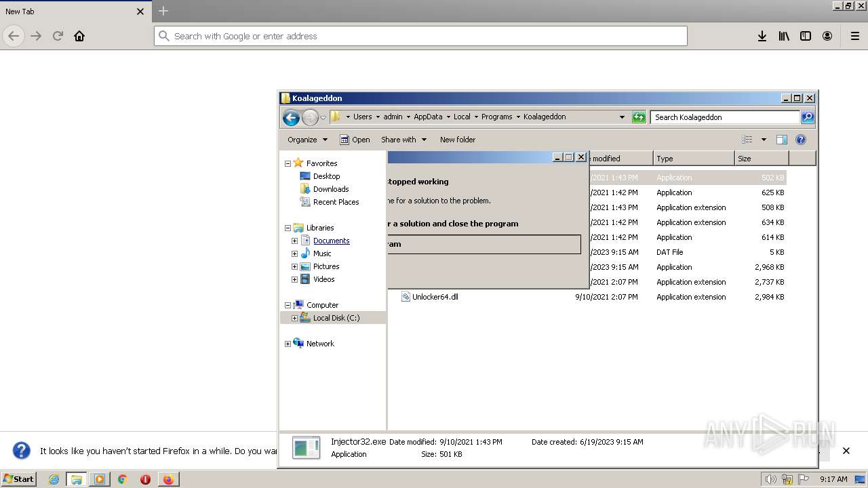
Task: Toggle the preview pane
Action: (781, 140)
